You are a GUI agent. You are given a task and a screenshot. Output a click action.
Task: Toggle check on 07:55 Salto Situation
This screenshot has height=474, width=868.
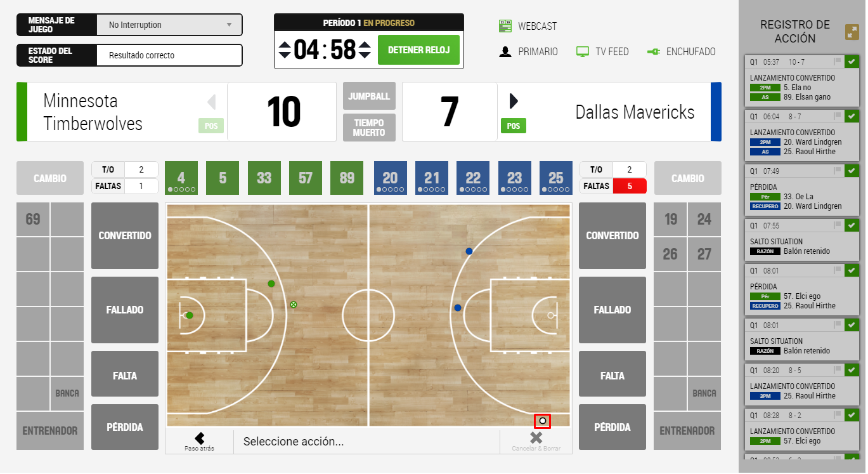tap(852, 226)
